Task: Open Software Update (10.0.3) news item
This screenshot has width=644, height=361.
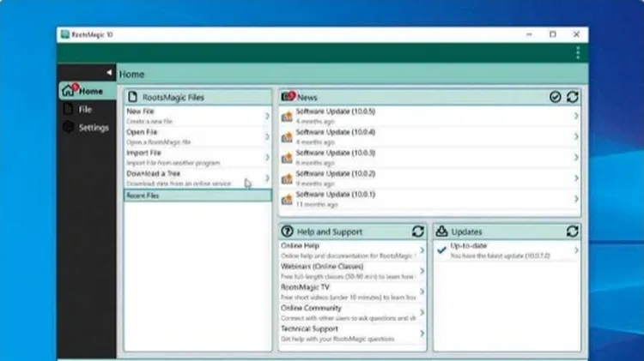Action: pyautogui.click(x=429, y=158)
